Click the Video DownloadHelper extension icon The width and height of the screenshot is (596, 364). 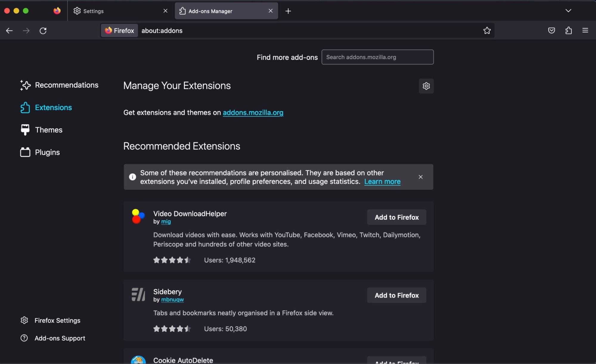(x=138, y=216)
